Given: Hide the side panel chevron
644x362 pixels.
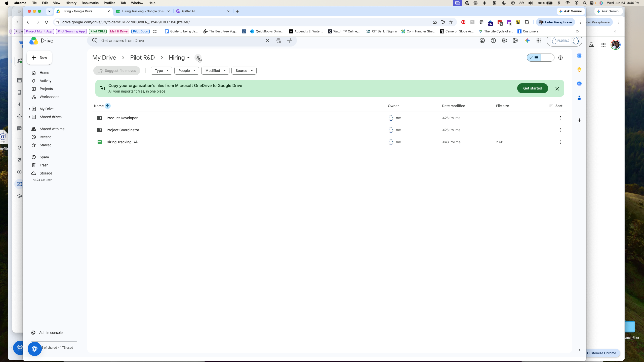Looking at the screenshot, I should click(x=579, y=350).
